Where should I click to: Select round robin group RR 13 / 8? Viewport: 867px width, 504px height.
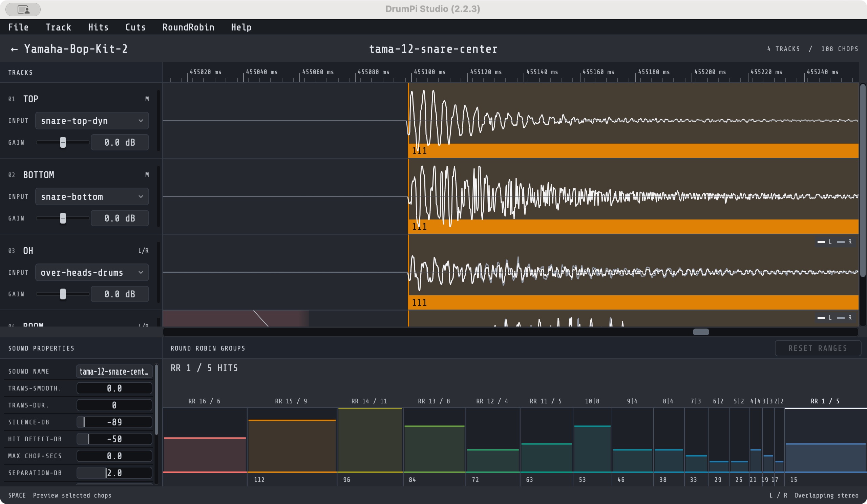tap(434, 440)
